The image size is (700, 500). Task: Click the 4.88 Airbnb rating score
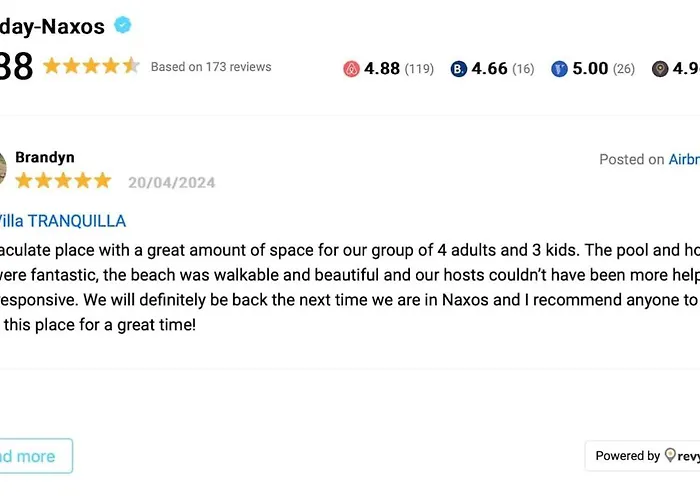pos(382,69)
